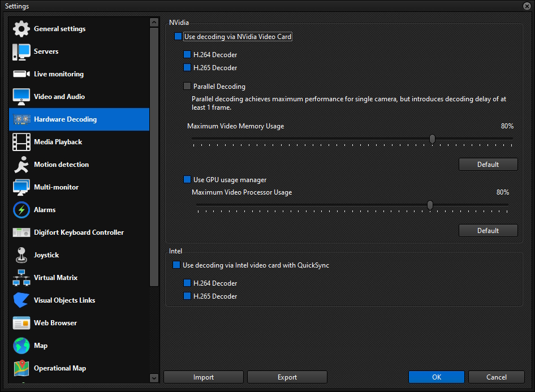Open the Operational Map settings page
Screen dimensions: 535x392
point(79,368)
